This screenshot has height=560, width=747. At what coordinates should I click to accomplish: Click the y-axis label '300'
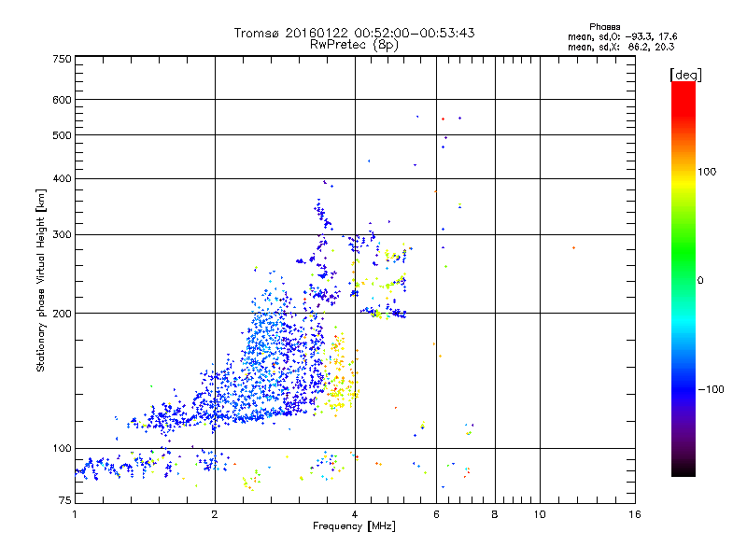62,235
